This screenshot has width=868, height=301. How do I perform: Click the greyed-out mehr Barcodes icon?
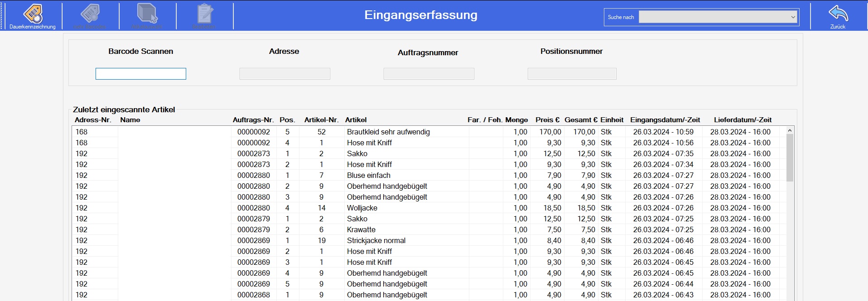pos(90,16)
